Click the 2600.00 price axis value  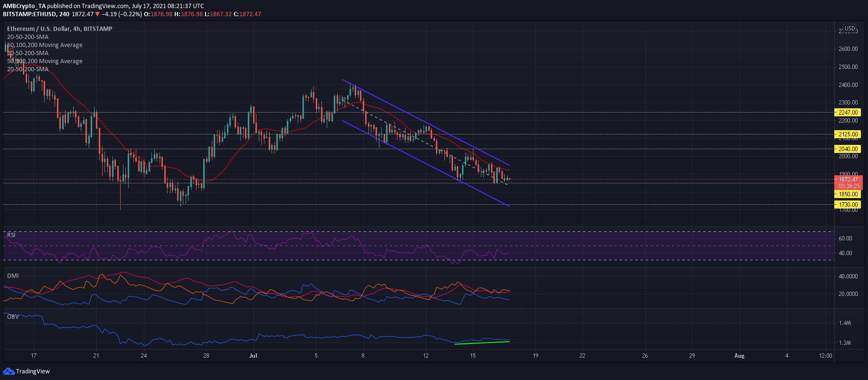pyautogui.click(x=848, y=49)
